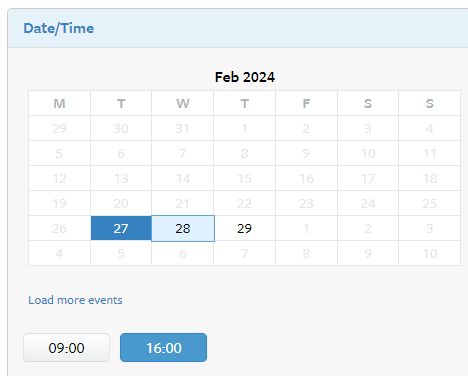This screenshot has width=468, height=376.
Task: Click the Load more events link
Action: click(75, 300)
